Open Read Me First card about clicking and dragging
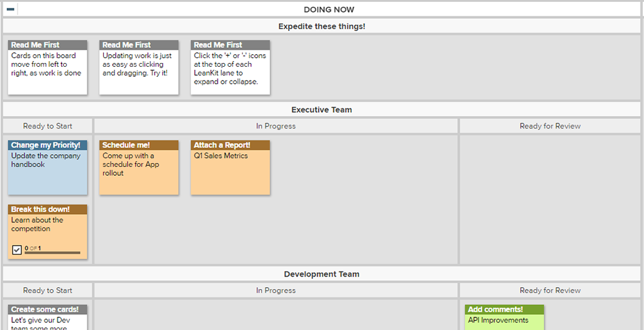This screenshot has width=644, height=330. [139, 67]
